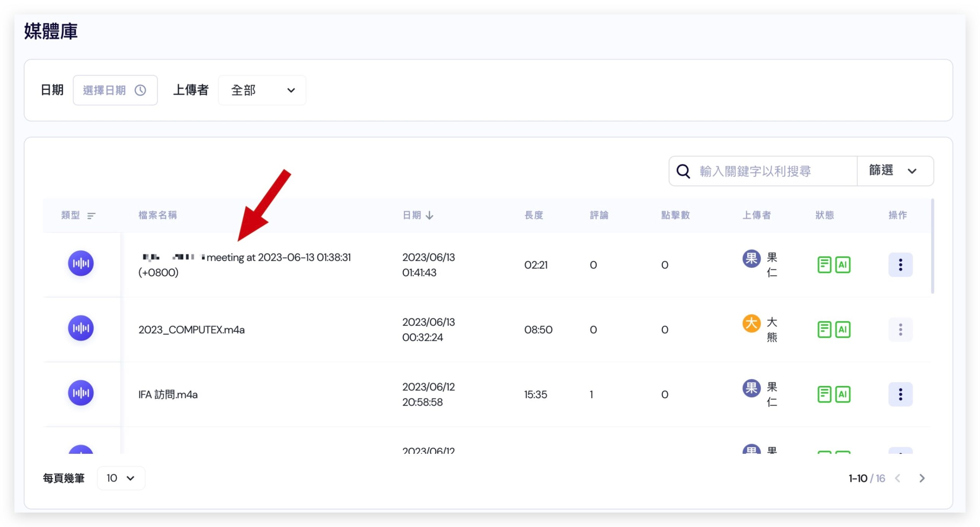Sort by the 日期 column arrow

(430, 215)
